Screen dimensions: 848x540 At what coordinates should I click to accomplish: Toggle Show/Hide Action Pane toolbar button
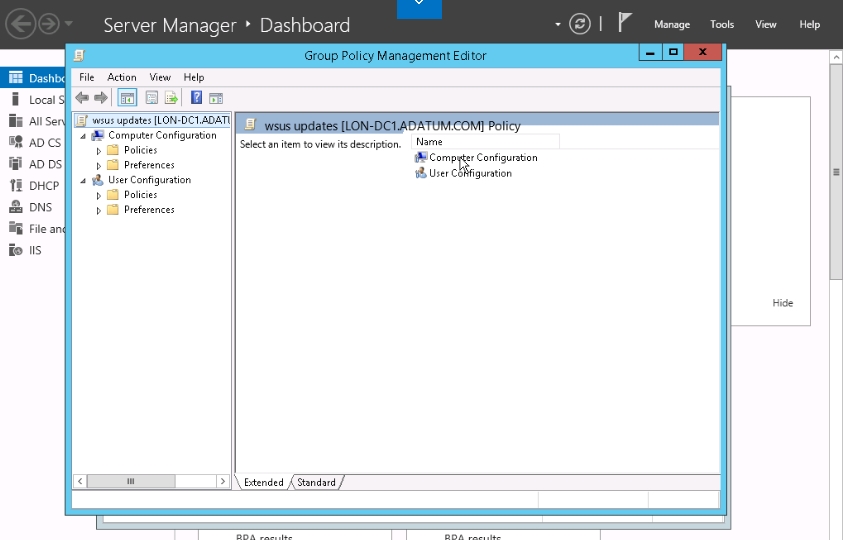(x=216, y=98)
